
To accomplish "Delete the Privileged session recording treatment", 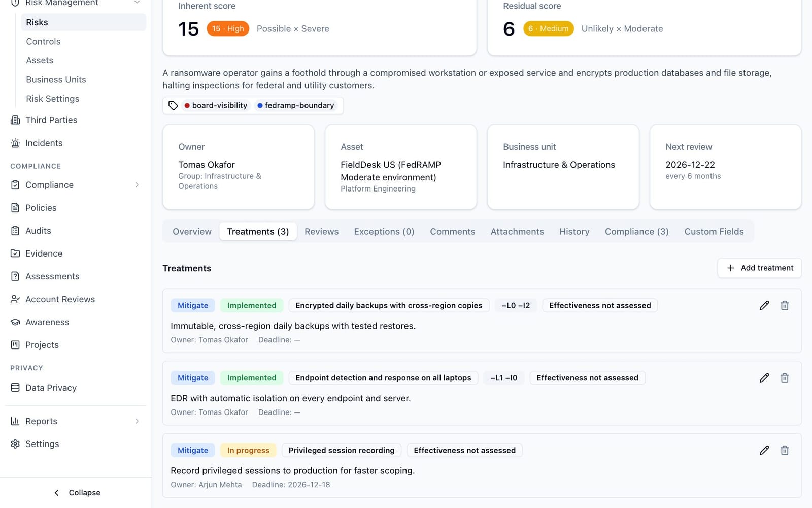I will [785, 450].
